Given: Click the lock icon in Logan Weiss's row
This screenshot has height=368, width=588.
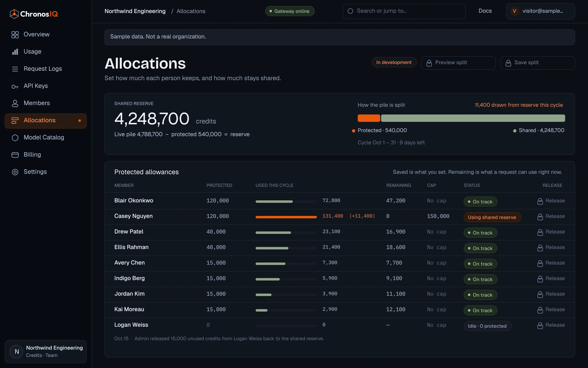Looking at the screenshot, I should 540,325.
